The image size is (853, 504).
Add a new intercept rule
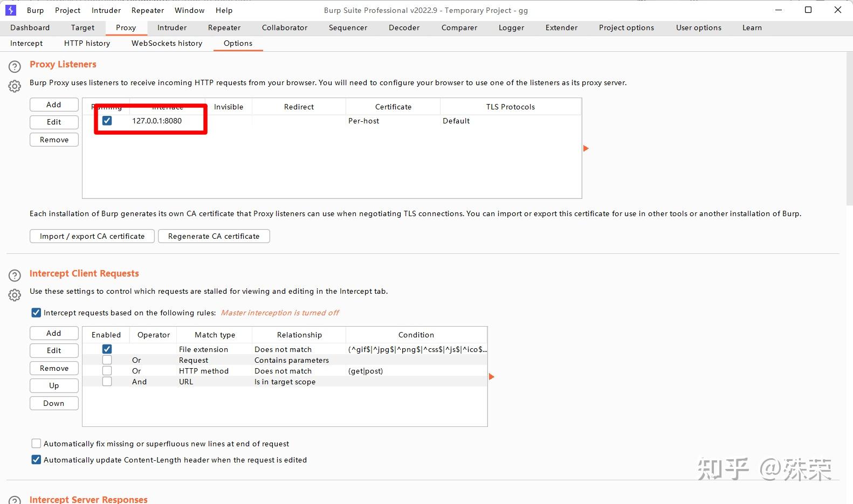click(54, 333)
